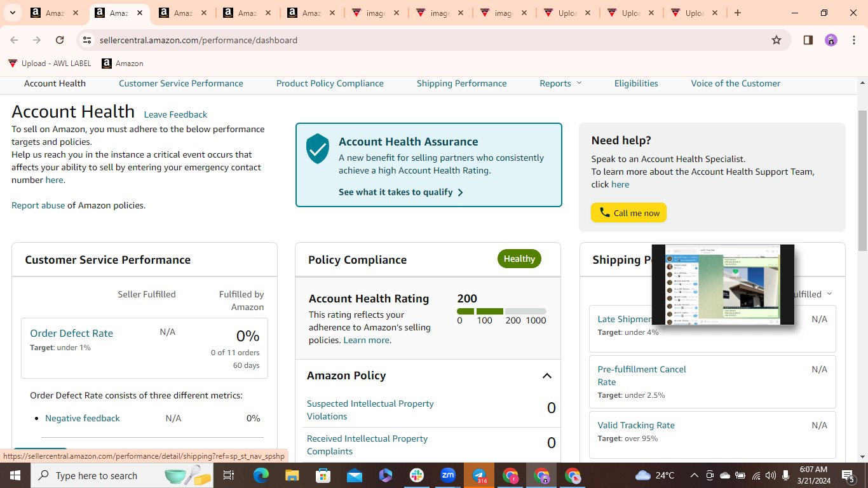
Task: Open the Amazon bookmark
Action: [x=123, y=64]
